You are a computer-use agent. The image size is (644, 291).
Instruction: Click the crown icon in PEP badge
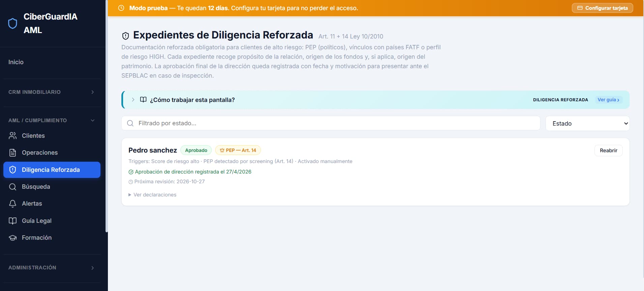222,150
